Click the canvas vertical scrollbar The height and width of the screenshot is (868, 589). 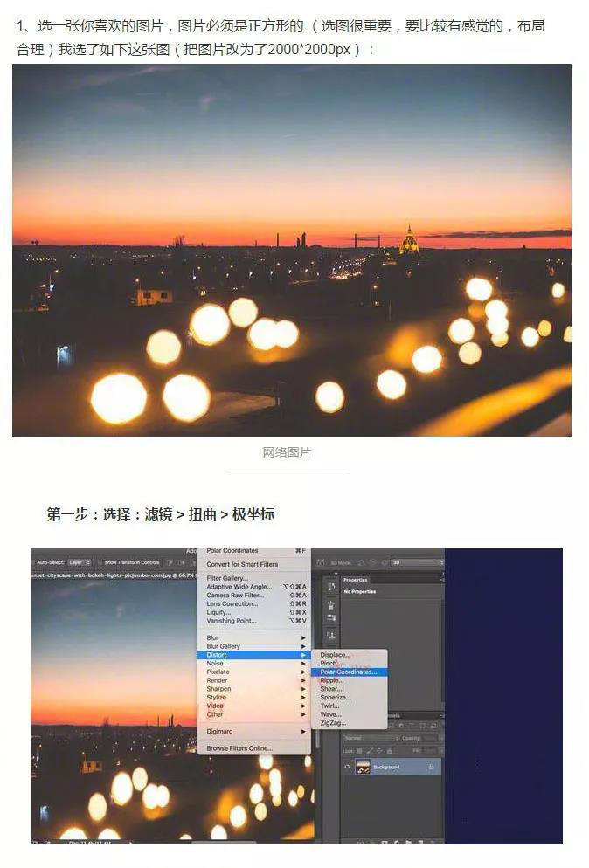point(317,737)
